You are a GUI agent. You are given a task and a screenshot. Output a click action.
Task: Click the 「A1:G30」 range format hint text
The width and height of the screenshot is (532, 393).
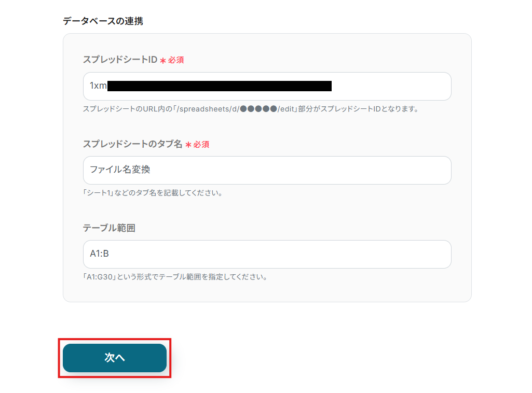tap(175, 277)
